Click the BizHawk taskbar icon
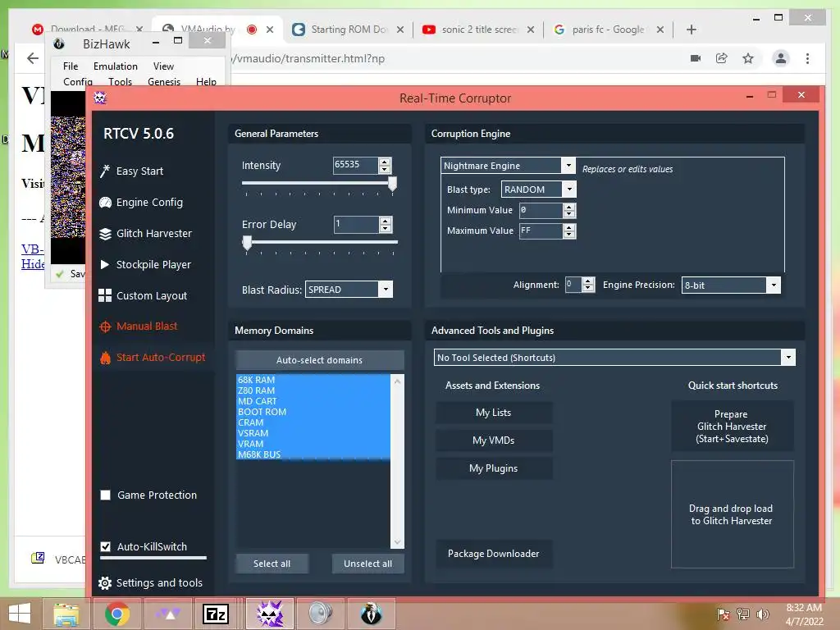Viewport: 840px width, 630px height. (x=371, y=614)
